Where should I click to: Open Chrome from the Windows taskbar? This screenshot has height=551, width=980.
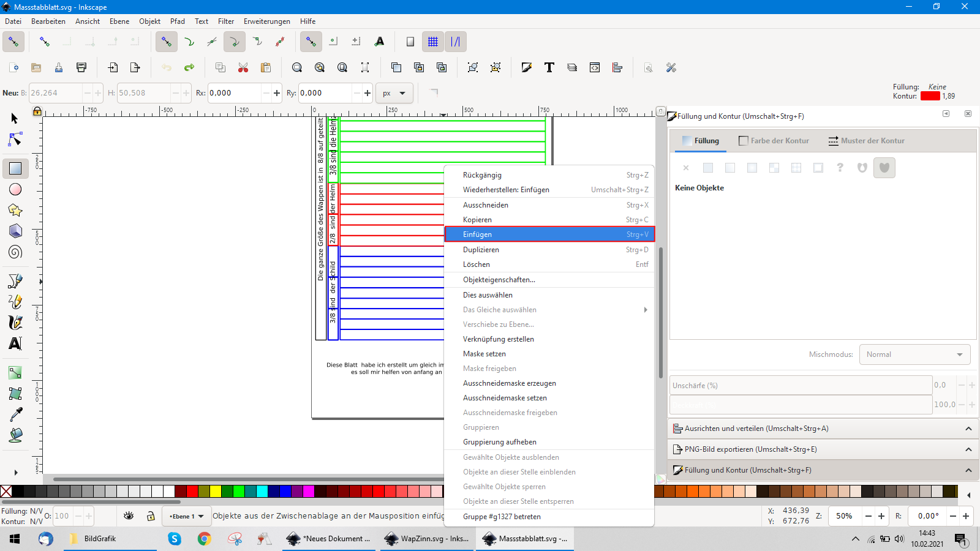point(205,539)
